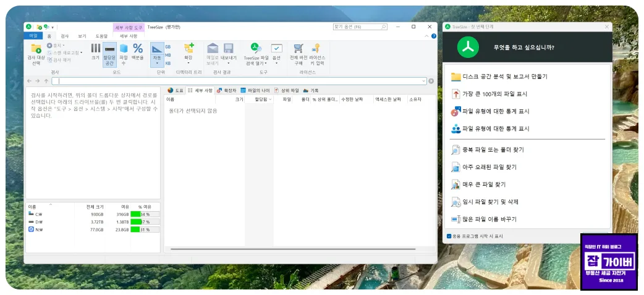Switch mode to 크기
This screenshot has height=295, width=644.
click(x=95, y=52)
